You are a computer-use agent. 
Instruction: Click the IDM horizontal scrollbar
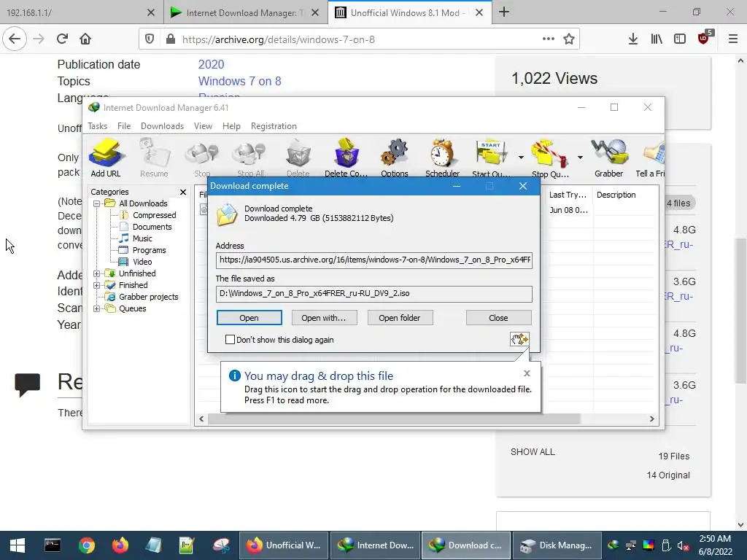point(394,419)
